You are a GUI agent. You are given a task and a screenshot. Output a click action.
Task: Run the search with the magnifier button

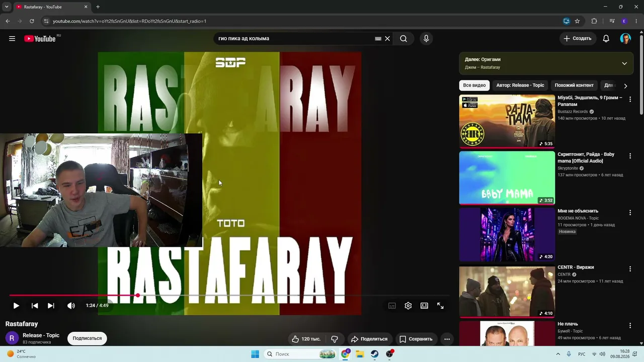coord(404,39)
